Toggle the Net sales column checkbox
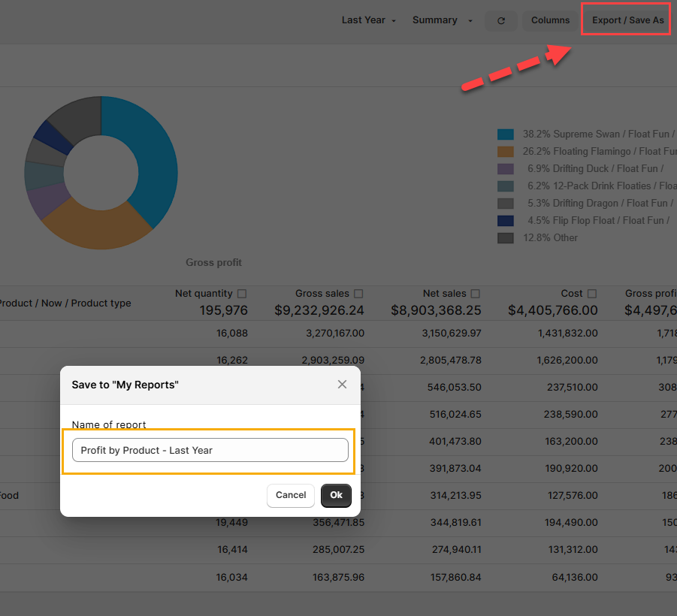The image size is (677, 616). pyautogui.click(x=475, y=294)
